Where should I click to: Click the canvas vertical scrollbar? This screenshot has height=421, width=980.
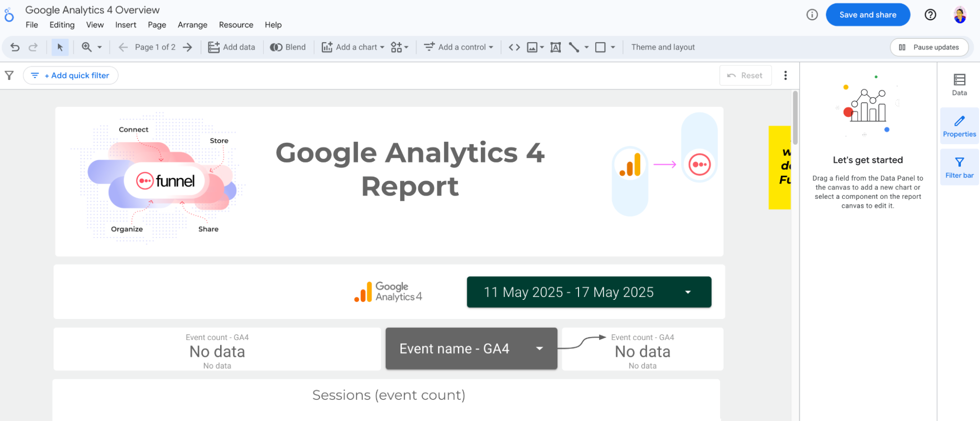click(x=795, y=118)
